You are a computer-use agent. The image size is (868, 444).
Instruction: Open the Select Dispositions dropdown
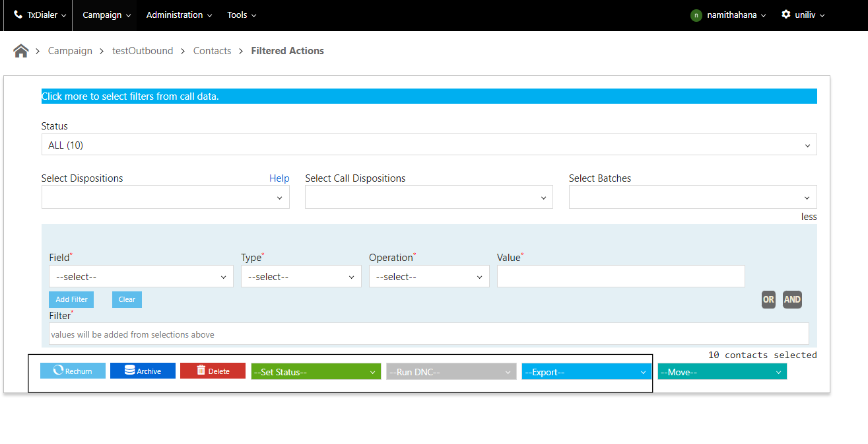(x=165, y=197)
